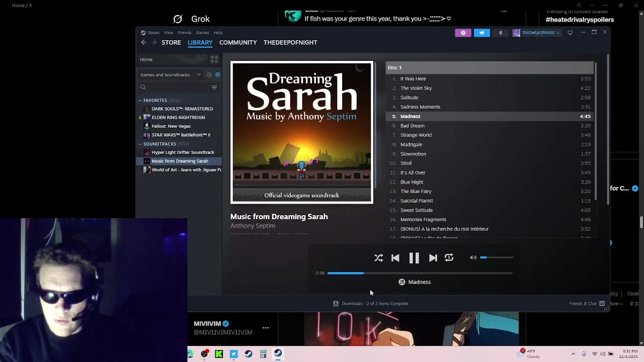Toggle the ready-to-play filter icon
Viewport: 644px width, 362px height.
(217, 75)
